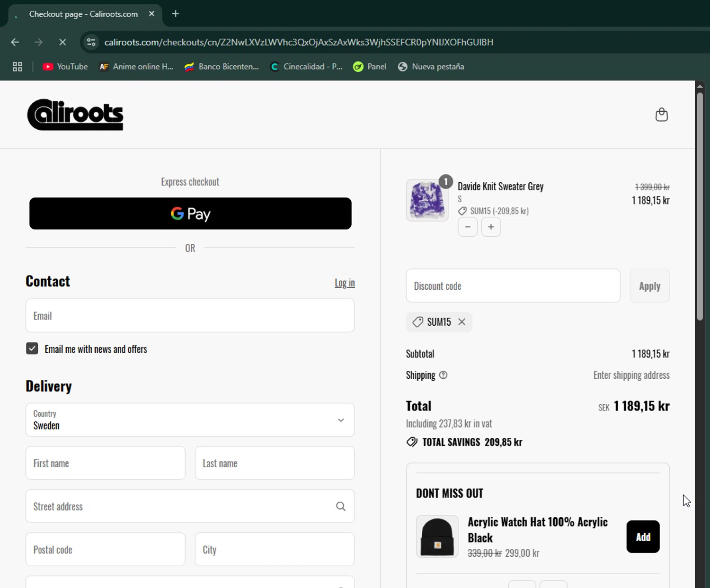Add Acrylic Watch Hat to order
Viewport: 710px width, 588px height.
coord(643,537)
